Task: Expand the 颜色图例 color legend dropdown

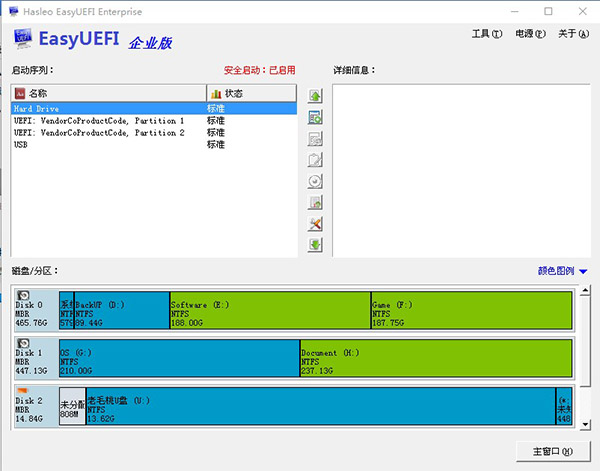Action: (x=562, y=271)
